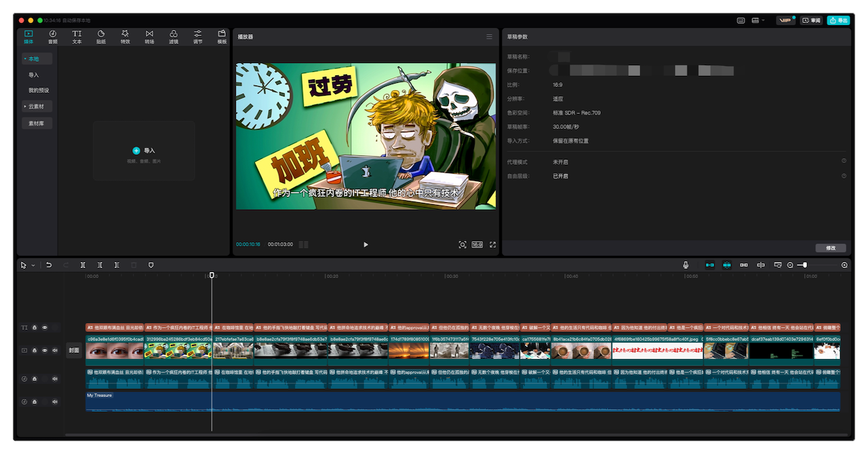Undo the last action

point(49,265)
